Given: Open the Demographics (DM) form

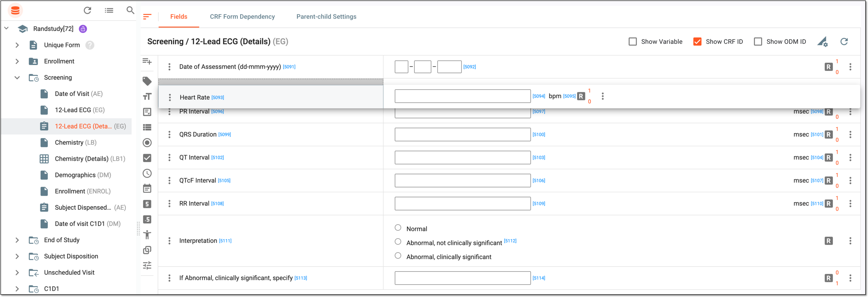Looking at the screenshot, I should pyautogui.click(x=83, y=175).
